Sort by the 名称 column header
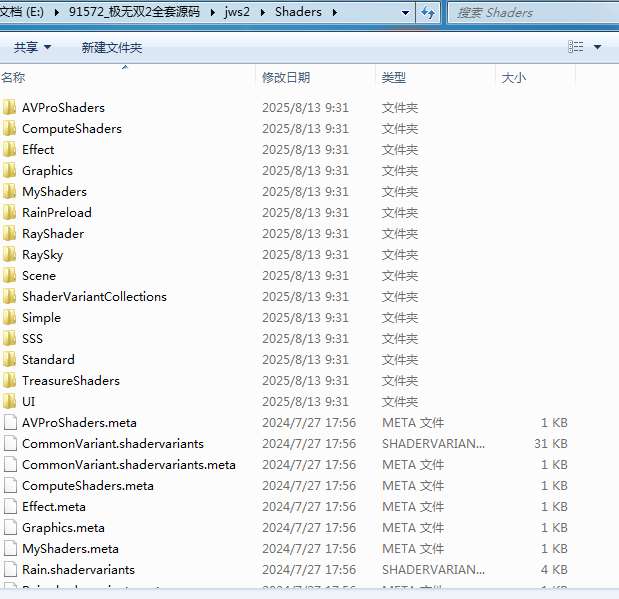Viewport: 619px width, 599px height. (14, 77)
